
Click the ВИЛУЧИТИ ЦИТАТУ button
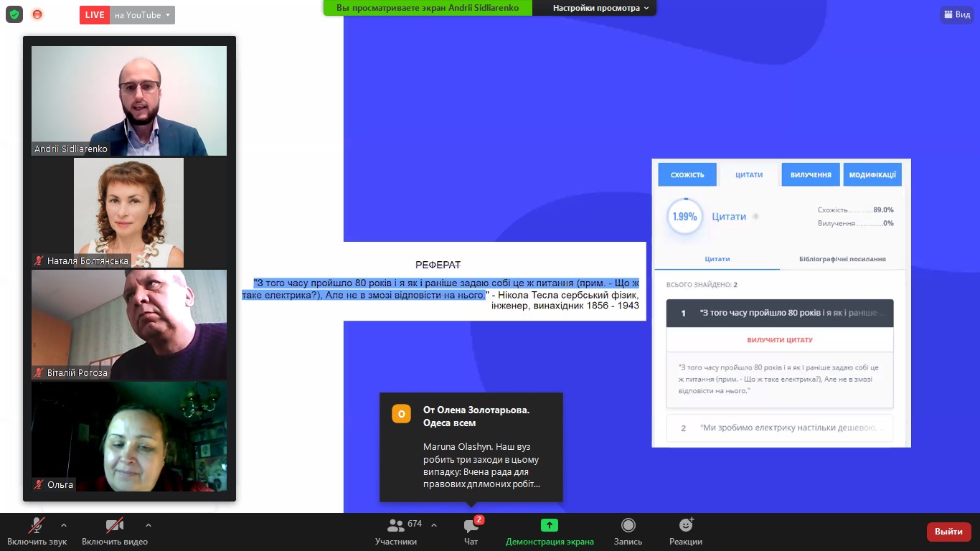coord(780,340)
